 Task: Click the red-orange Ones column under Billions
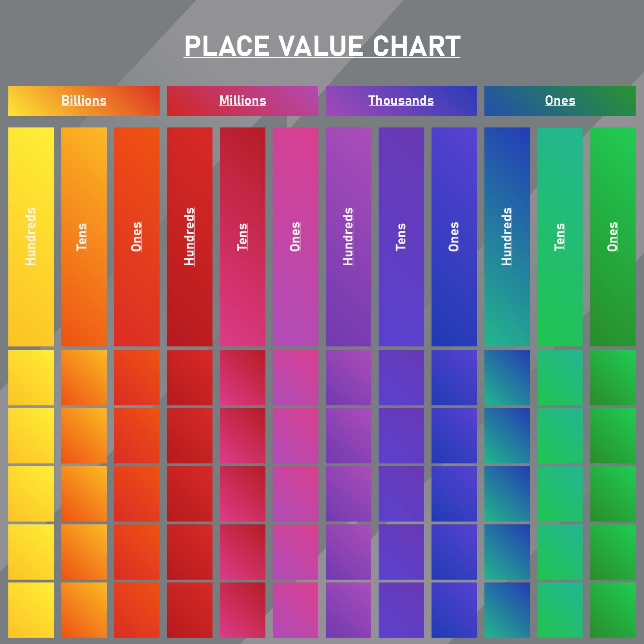click(137, 237)
